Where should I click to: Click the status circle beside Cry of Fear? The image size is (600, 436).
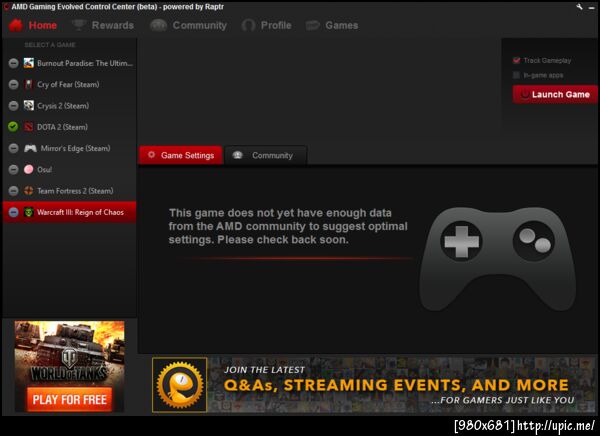[x=13, y=84]
